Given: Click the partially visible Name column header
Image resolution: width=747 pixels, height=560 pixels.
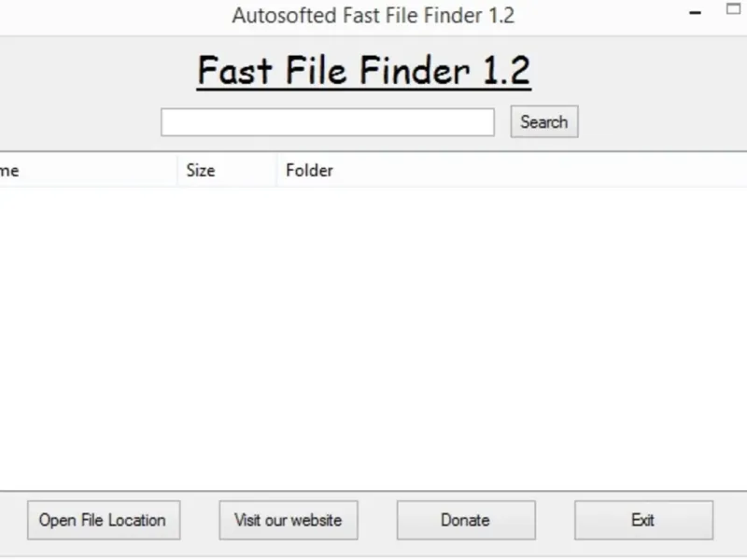Looking at the screenshot, I should pyautogui.click(x=9, y=171).
